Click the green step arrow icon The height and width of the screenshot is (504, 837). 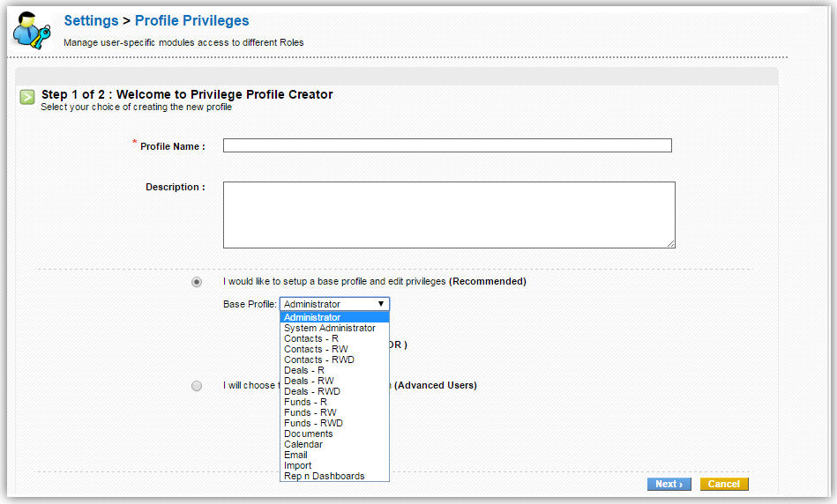[27, 97]
